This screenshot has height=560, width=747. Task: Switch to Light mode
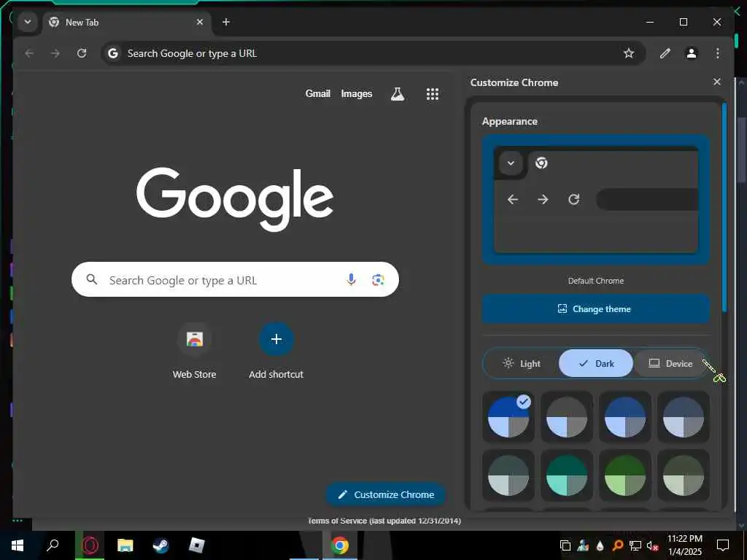pyautogui.click(x=521, y=364)
